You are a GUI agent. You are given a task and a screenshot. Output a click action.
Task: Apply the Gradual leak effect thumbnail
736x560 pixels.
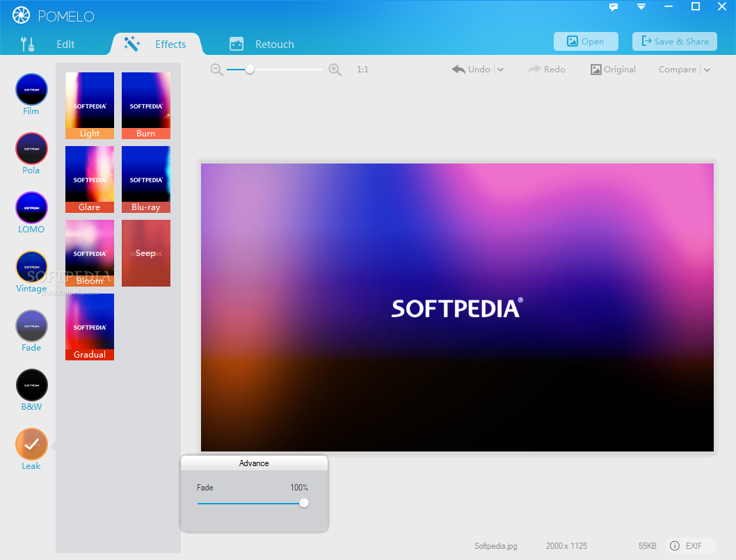click(x=90, y=326)
